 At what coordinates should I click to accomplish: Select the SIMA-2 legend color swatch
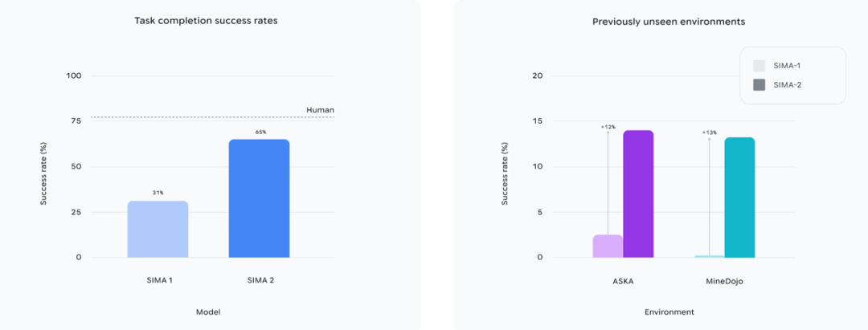pos(759,84)
